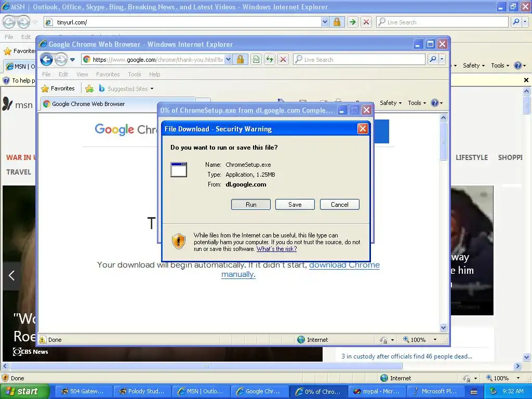Open zoom level dropdown in Chrome window status bar

pos(435,340)
